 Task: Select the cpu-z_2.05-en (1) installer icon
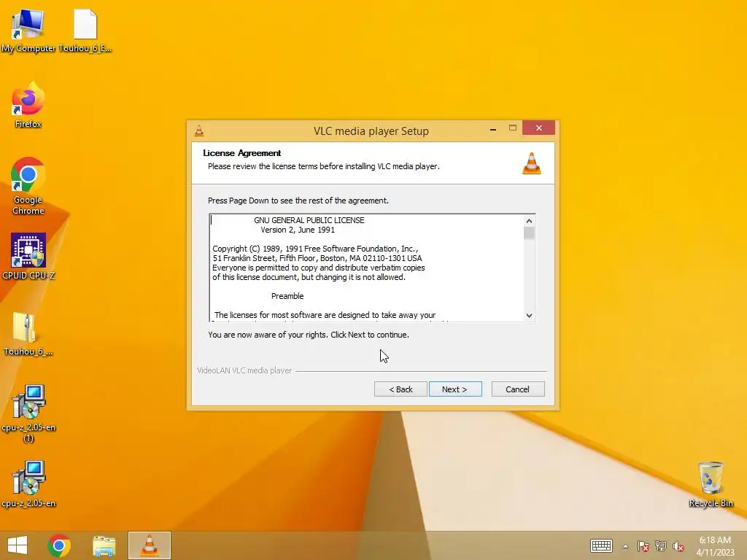28,414
